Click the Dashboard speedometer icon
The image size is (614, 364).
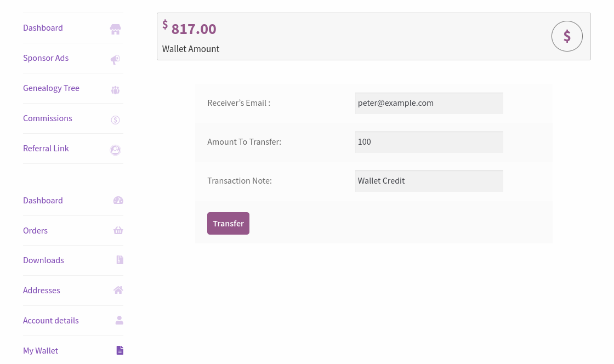(118, 200)
